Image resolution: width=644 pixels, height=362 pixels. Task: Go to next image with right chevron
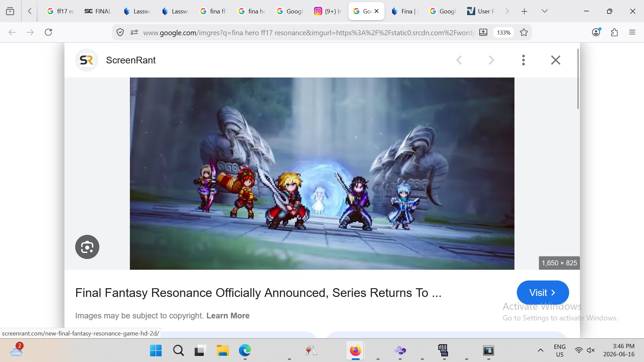click(x=491, y=60)
